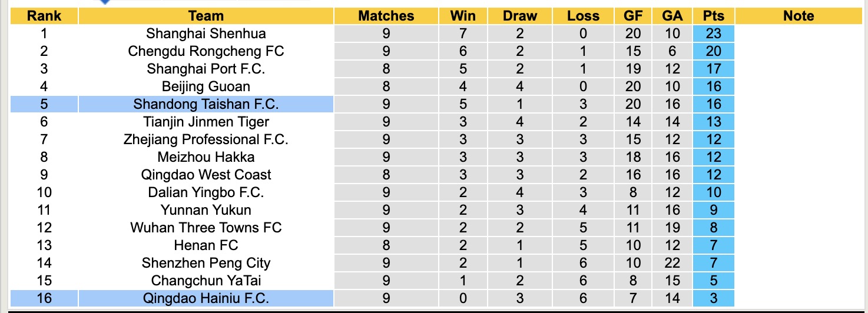This screenshot has width=868, height=313.
Task: Click the highlighted Shandong Taishan F.C. row
Action: [206, 104]
